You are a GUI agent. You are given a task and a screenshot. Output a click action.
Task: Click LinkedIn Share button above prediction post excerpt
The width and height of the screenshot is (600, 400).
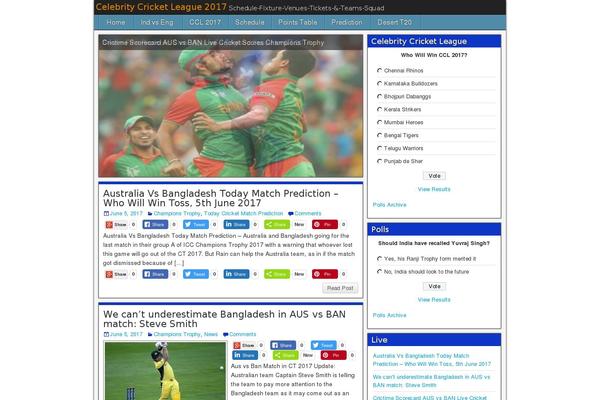(236, 225)
